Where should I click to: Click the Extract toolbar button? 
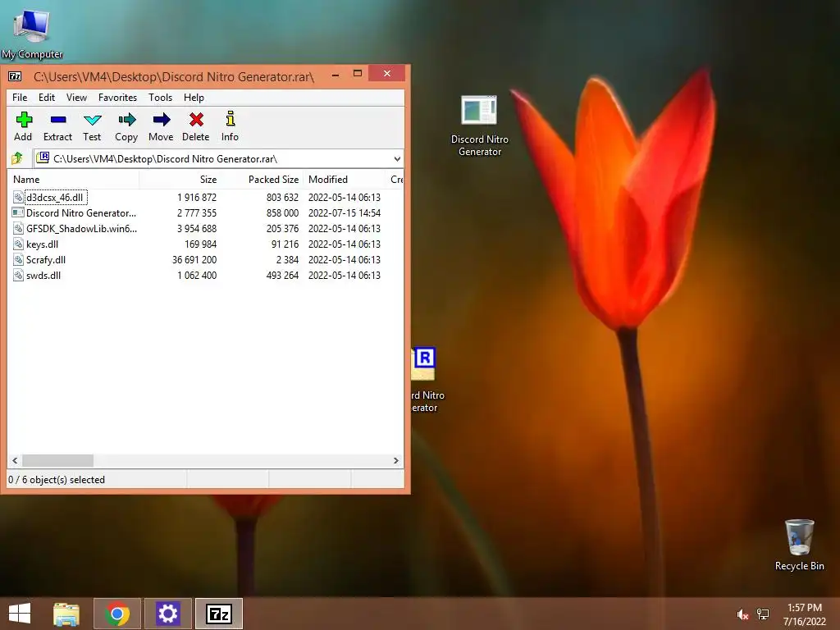(57, 127)
